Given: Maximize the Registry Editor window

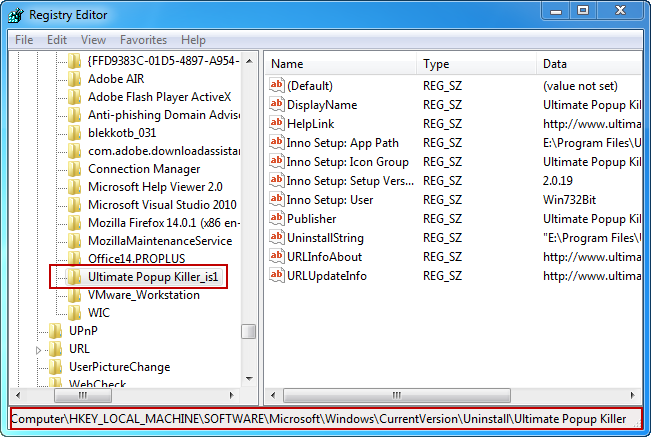Looking at the screenshot, I should 583,10.
